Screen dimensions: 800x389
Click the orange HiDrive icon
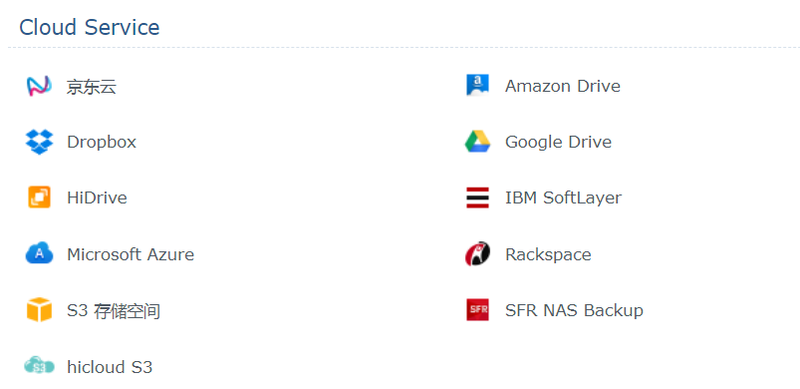coord(39,198)
